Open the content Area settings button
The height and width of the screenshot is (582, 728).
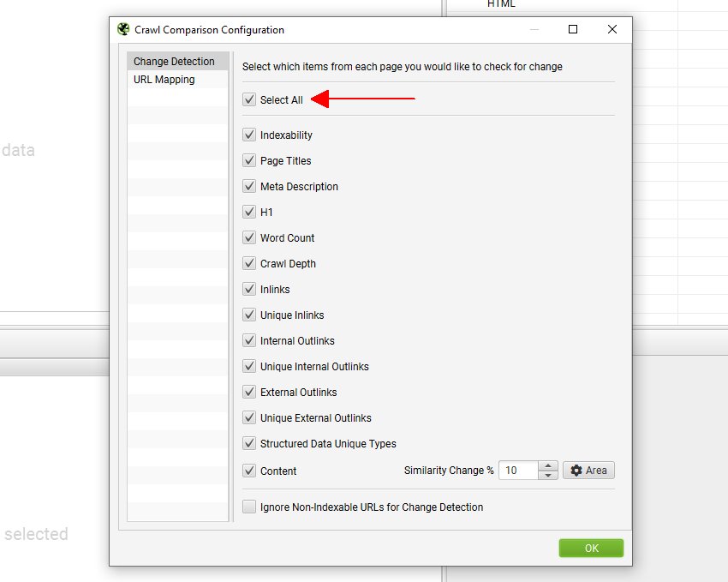(588, 470)
